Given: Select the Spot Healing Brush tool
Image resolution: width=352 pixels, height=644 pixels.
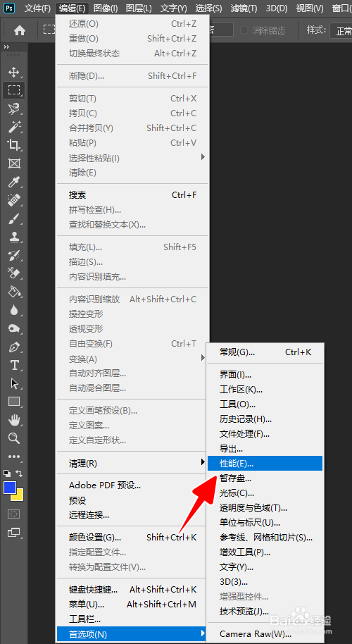Looking at the screenshot, I should click(x=14, y=200).
